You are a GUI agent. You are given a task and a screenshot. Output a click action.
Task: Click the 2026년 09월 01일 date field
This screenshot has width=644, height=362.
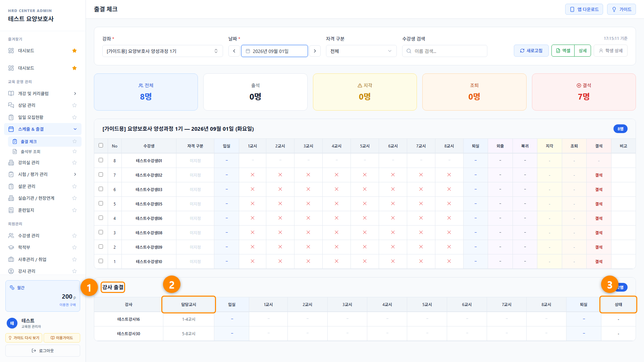[274, 51]
